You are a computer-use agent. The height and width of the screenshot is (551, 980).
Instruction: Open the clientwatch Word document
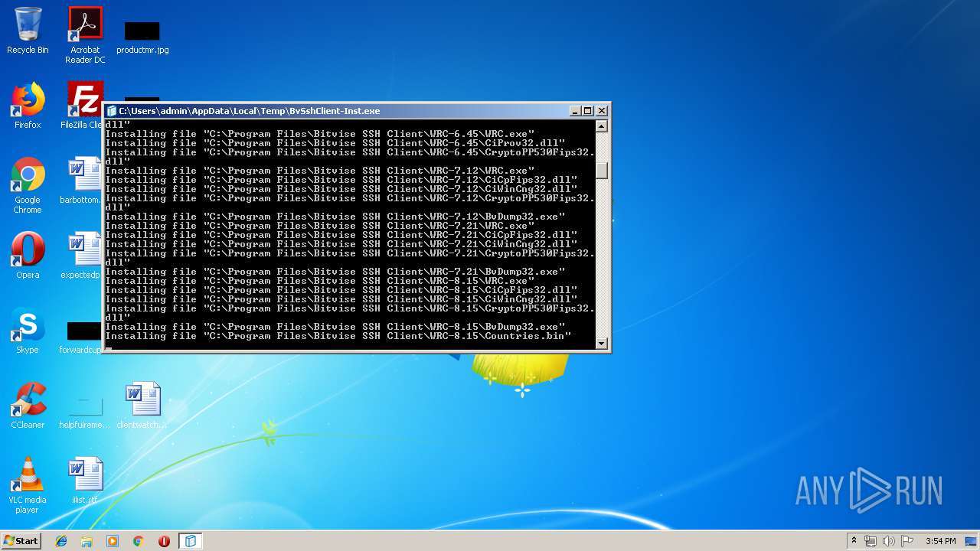[142, 406]
